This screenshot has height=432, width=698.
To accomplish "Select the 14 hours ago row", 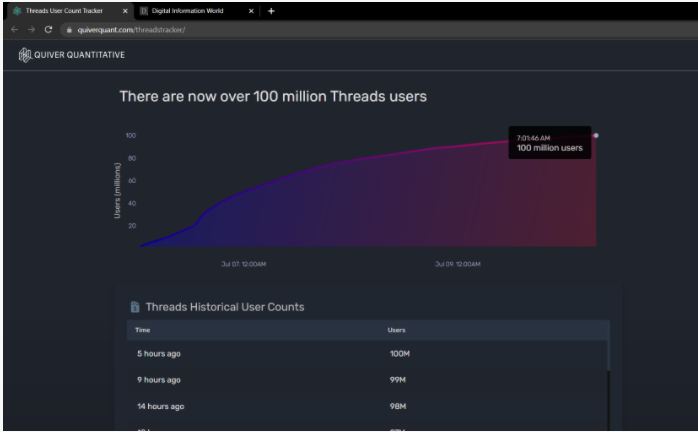I will coord(367,406).
